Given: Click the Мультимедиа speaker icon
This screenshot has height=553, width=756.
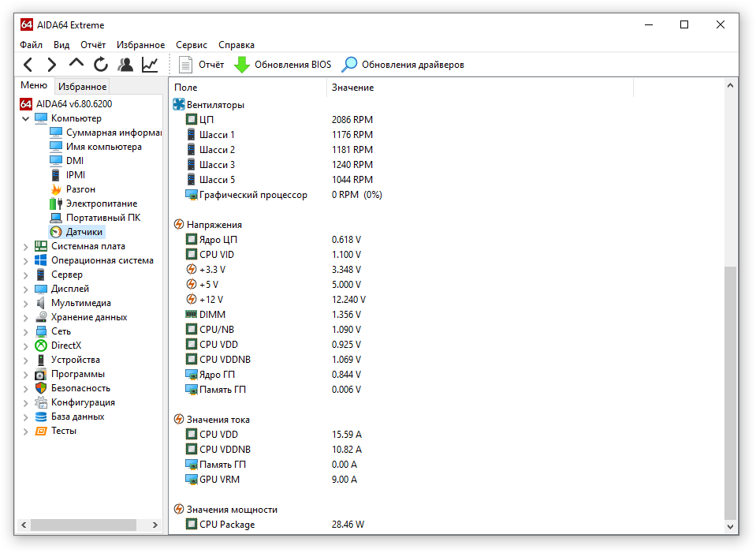Looking at the screenshot, I should [x=40, y=303].
